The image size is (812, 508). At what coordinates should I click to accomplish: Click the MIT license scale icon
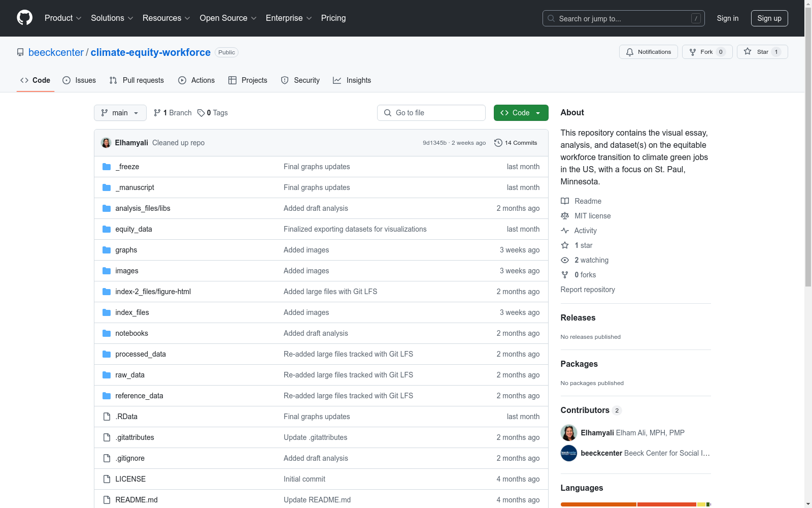pyautogui.click(x=565, y=216)
